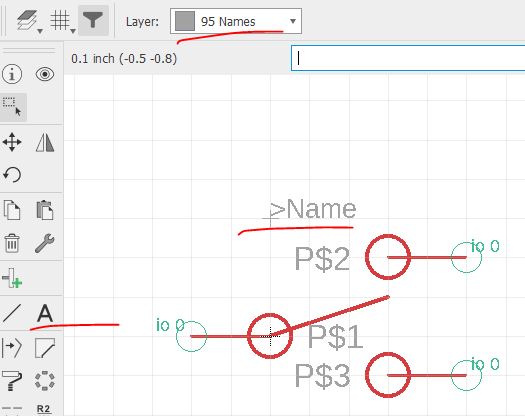Open the layer settings dropdown arrow

40,31
